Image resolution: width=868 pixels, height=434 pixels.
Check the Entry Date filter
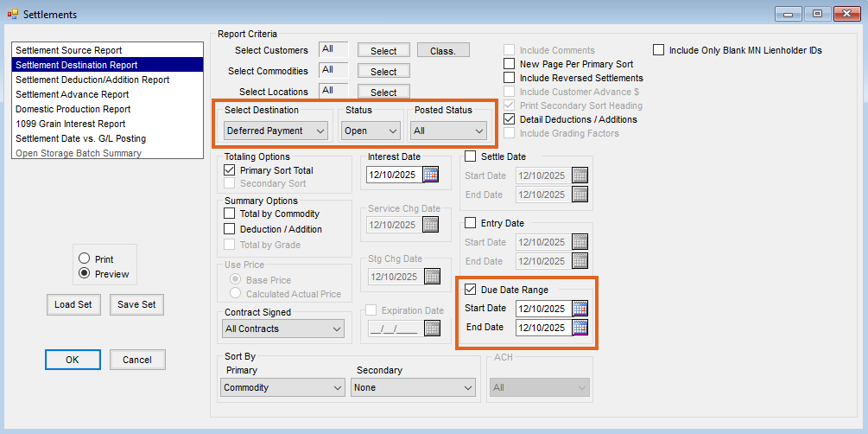tap(470, 223)
